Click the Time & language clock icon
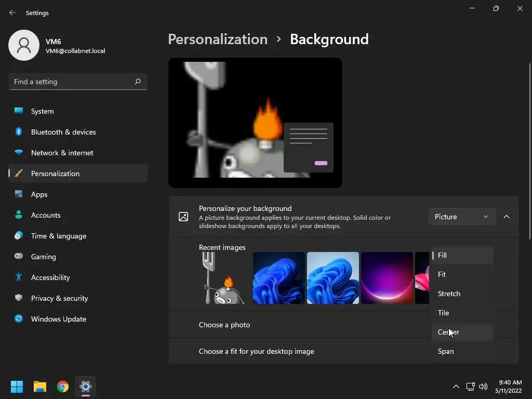The height and width of the screenshot is (399, 532). pyautogui.click(x=19, y=235)
